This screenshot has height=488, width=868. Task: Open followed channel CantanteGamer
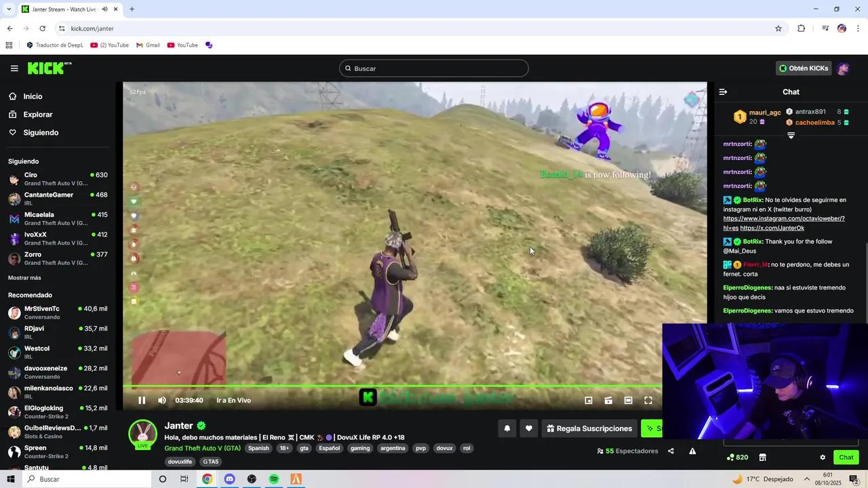click(58, 199)
